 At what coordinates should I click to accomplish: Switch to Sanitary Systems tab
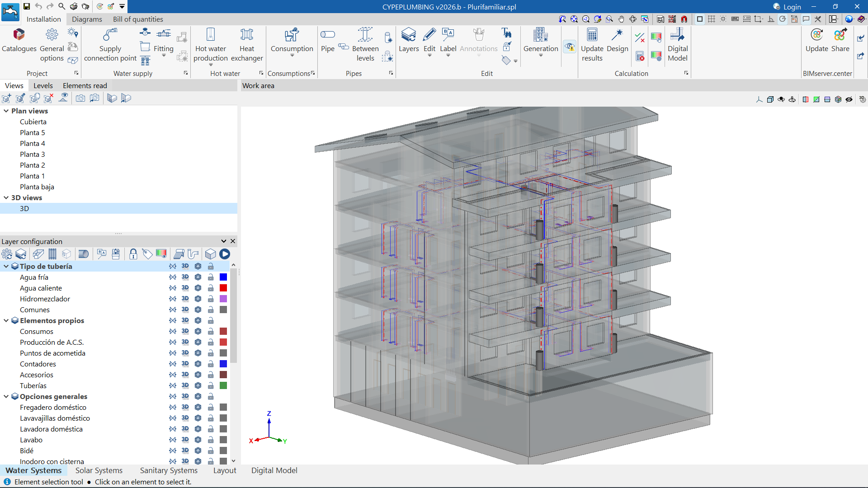(169, 470)
